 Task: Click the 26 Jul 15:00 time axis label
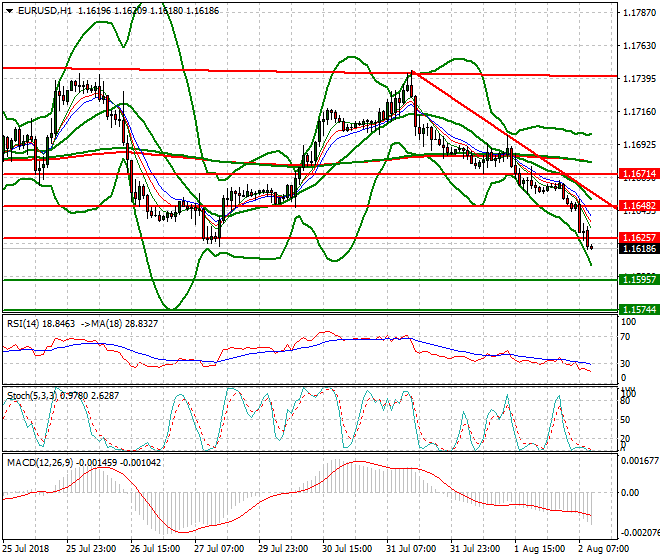(x=155, y=549)
